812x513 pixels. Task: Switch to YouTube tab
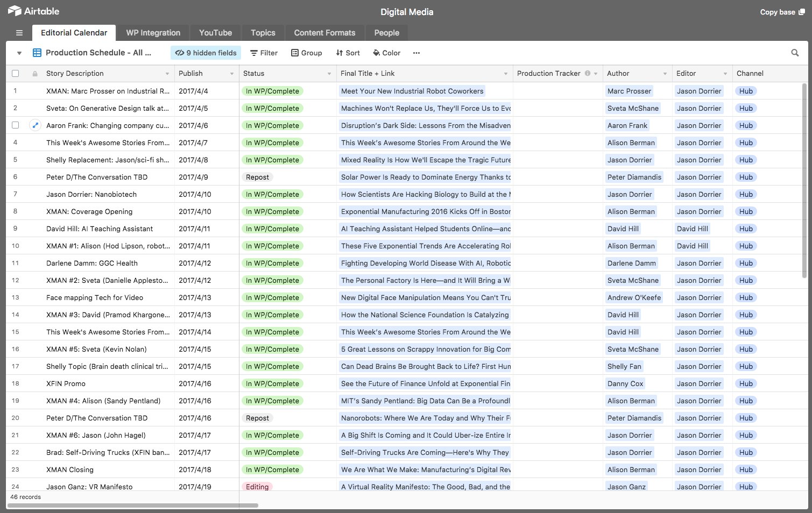tap(216, 33)
